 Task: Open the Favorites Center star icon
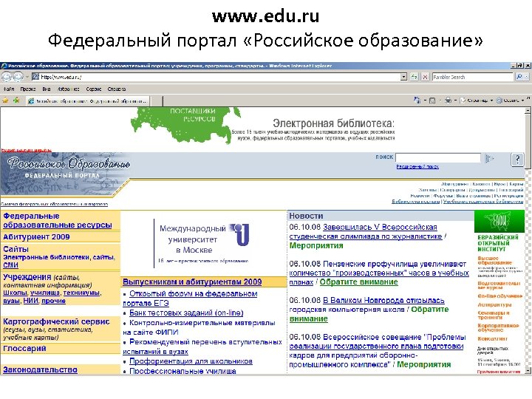(x=5, y=100)
